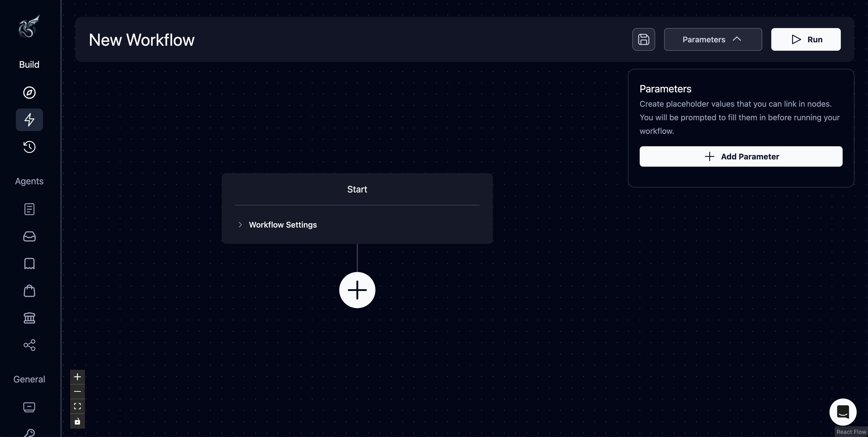This screenshot has height=437, width=868.
Task: Select the bookmark icon in the sidebar
Action: click(x=29, y=264)
